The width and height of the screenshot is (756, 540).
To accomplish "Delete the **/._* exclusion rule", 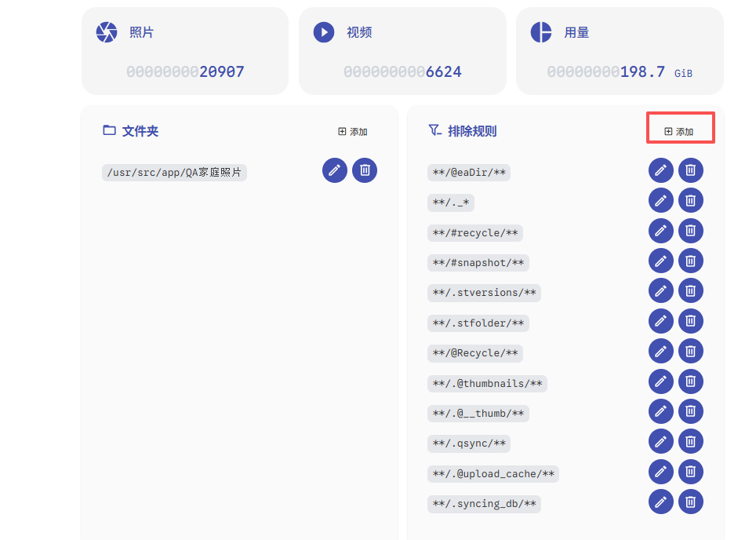I will [x=690, y=200].
